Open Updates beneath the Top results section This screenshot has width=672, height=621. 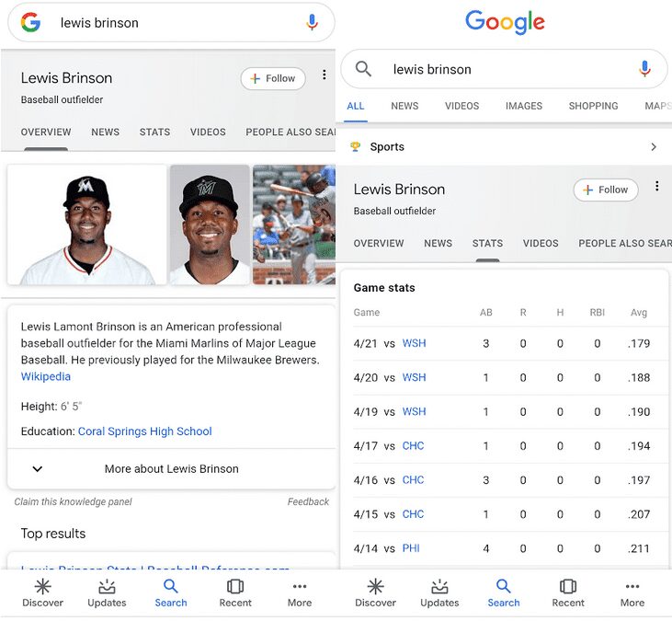[107, 592]
